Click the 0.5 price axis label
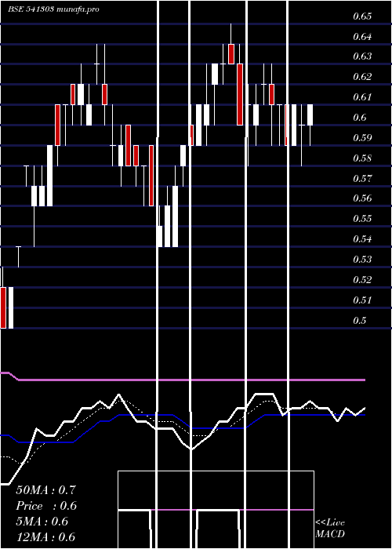The height and width of the screenshot is (549, 392). pyautogui.click(x=360, y=320)
